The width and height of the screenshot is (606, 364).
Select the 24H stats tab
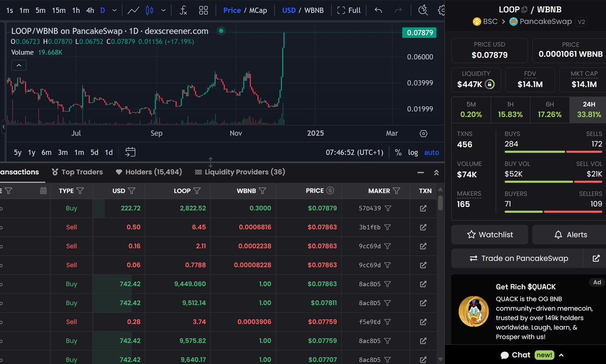pyautogui.click(x=589, y=110)
